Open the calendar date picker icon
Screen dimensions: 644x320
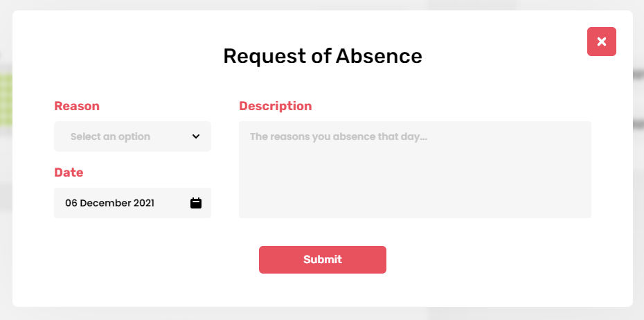[x=196, y=203]
